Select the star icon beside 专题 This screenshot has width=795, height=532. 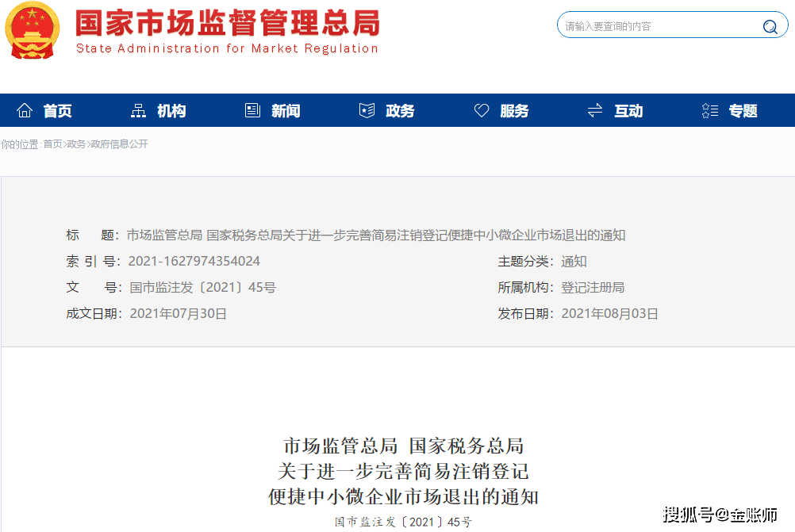tap(709, 110)
